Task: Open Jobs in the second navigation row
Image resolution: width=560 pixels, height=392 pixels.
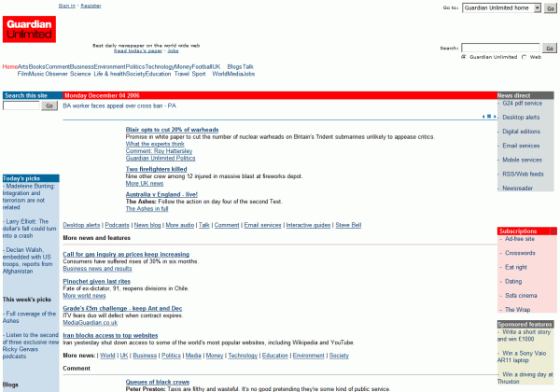Action: [249, 74]
